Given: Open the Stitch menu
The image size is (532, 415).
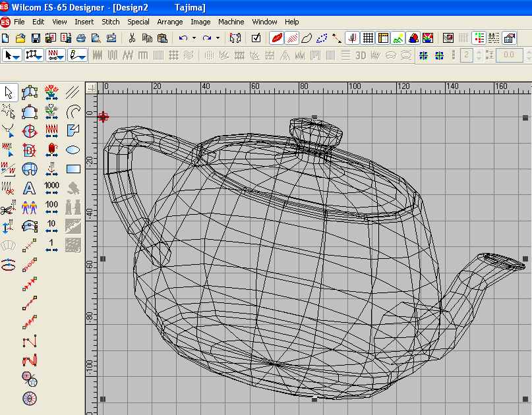Looking at the screenshot, I should [111, 22].
